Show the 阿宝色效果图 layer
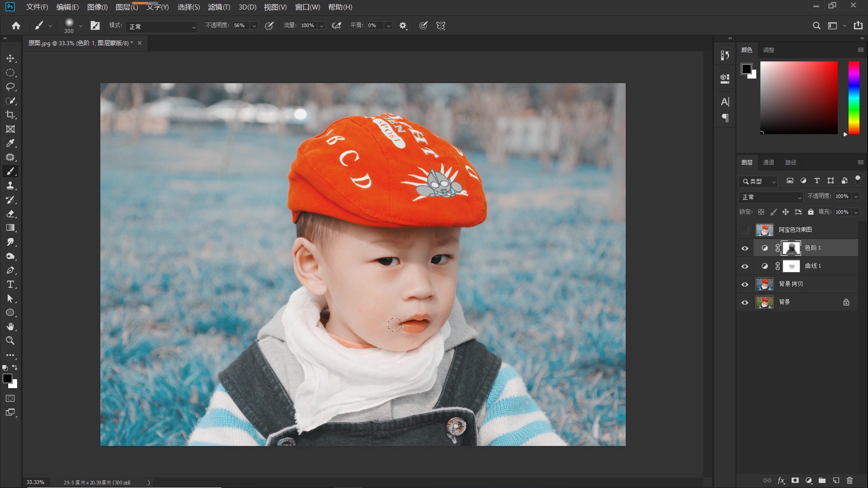Screen dimensions: 868x488 pyautogui.click(x=745, y=230)
